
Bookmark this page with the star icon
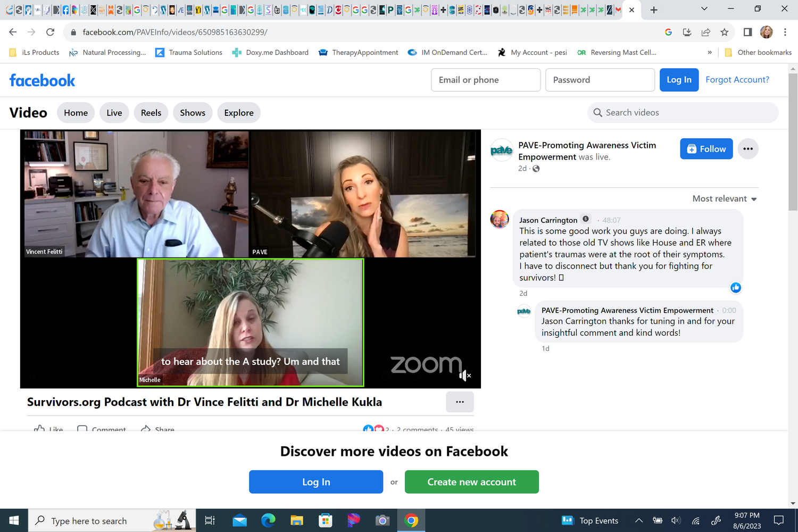tap(724, 32)
